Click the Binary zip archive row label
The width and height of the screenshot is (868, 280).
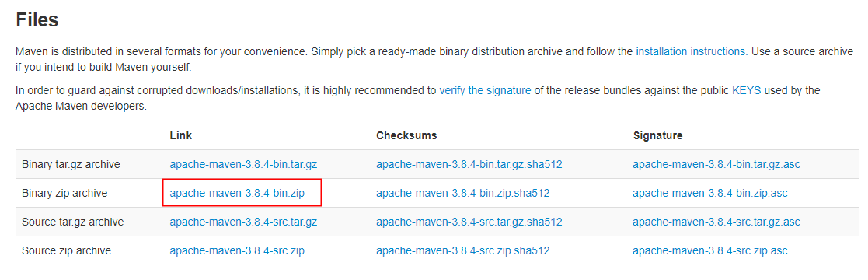[64, 194]
